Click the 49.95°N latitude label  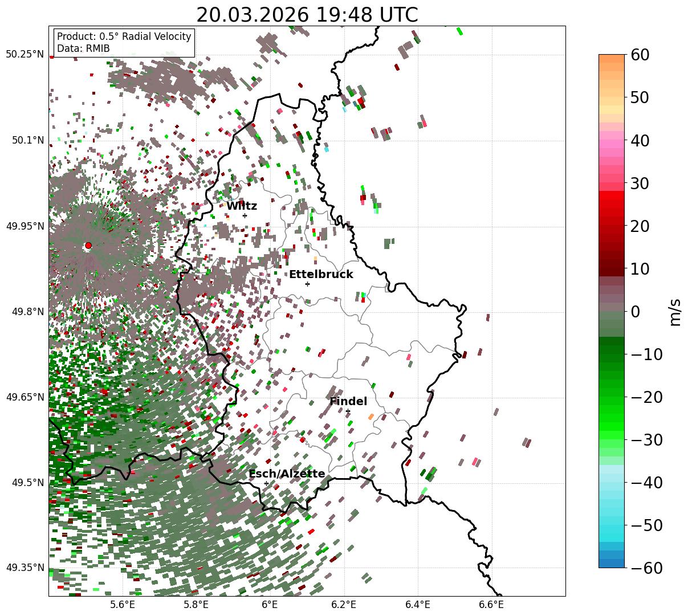pyautogui.click(x=25, y=226)
